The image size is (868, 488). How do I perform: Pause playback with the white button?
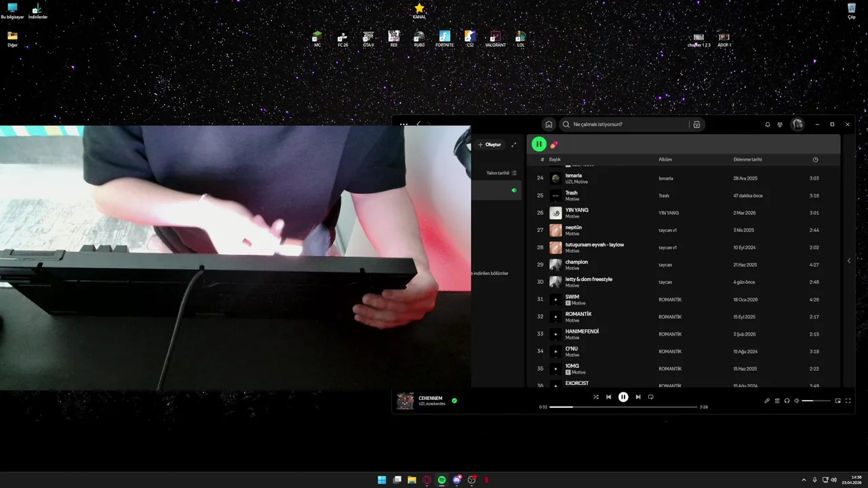click(x=623, y=397)
